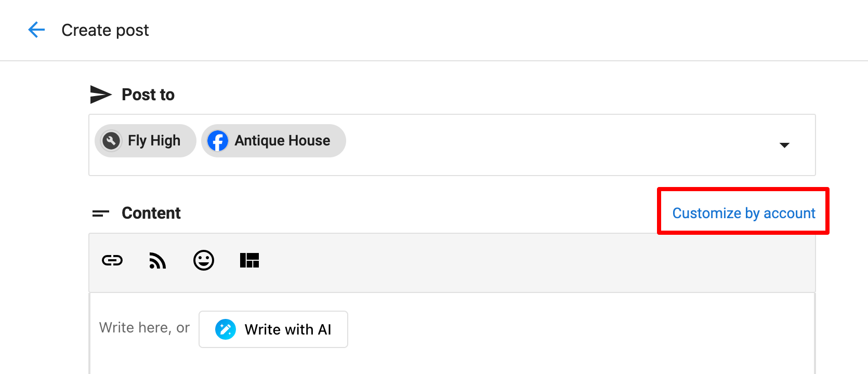Click the RSS feed icon
Screen dimensions: 868x374
(157, 260)
